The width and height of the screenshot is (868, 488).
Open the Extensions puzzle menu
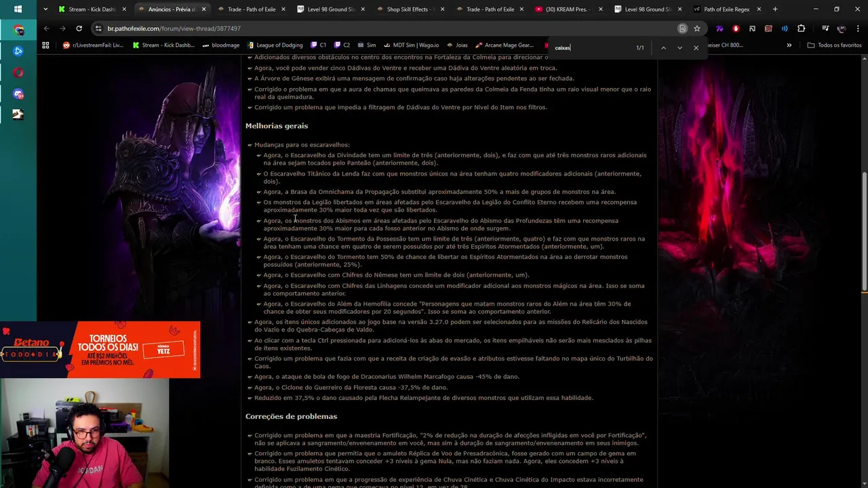801,28
